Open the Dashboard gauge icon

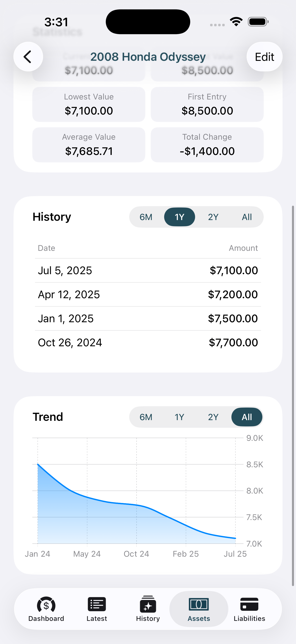pyautogui.click(x=46, y=605)
